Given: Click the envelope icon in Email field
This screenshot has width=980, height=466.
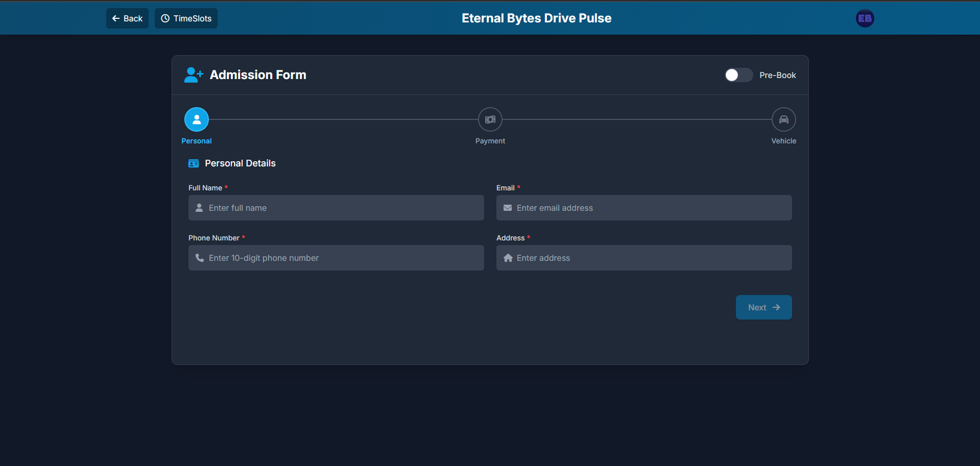Looking at the screenshot, I should (x=508, y=208).
